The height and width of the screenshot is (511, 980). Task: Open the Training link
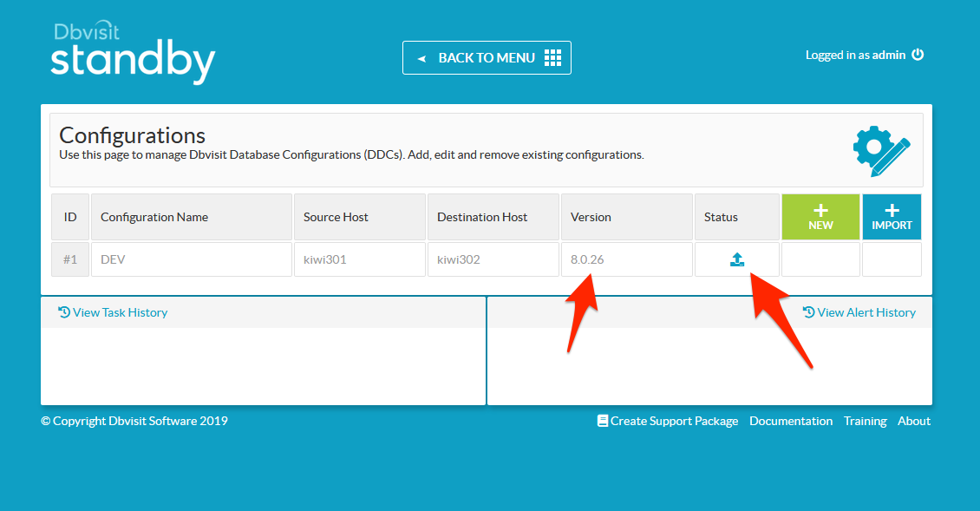tap(865, 421)
